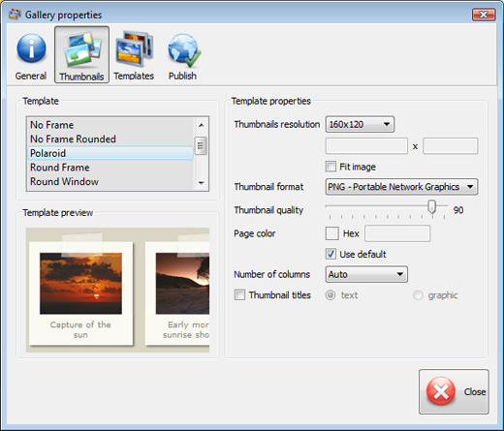Image resolution: width=504 pixels, height=431 pixels.
Task: Open the Templates frames icon
Action: [x=134, y=48]
